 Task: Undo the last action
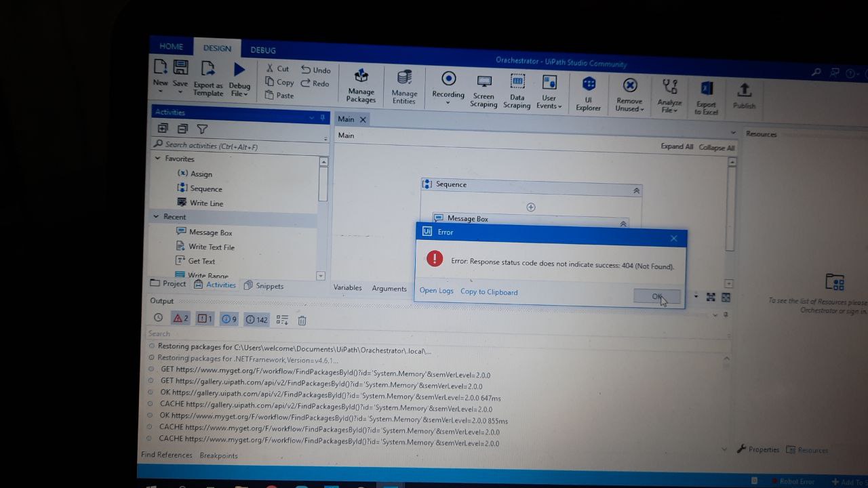coord(316,70)
